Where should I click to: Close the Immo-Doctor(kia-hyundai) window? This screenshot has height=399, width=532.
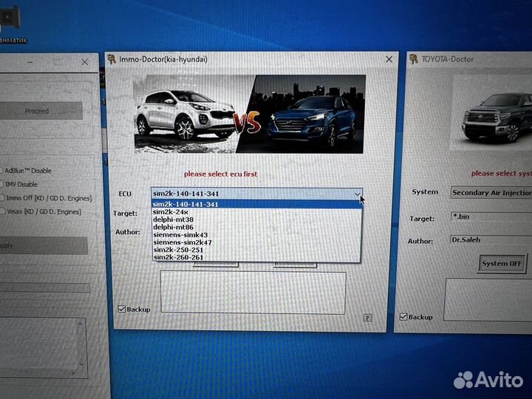tap(389, 59)
